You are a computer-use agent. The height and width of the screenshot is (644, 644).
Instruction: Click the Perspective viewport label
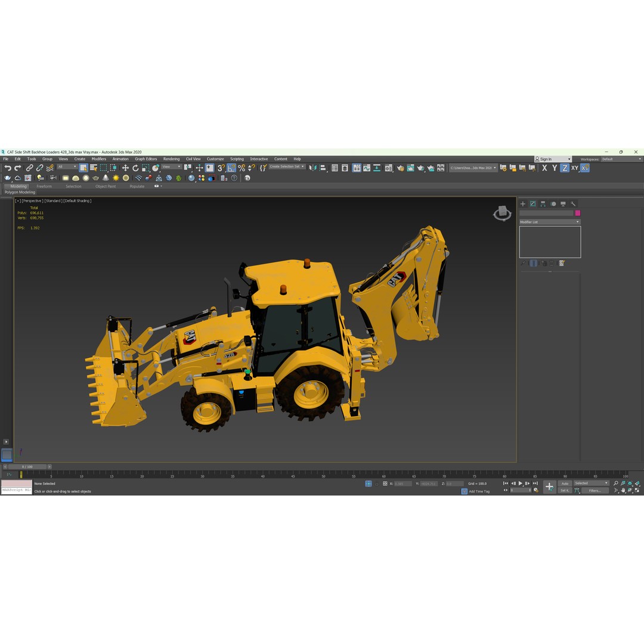tap(32, 201)
